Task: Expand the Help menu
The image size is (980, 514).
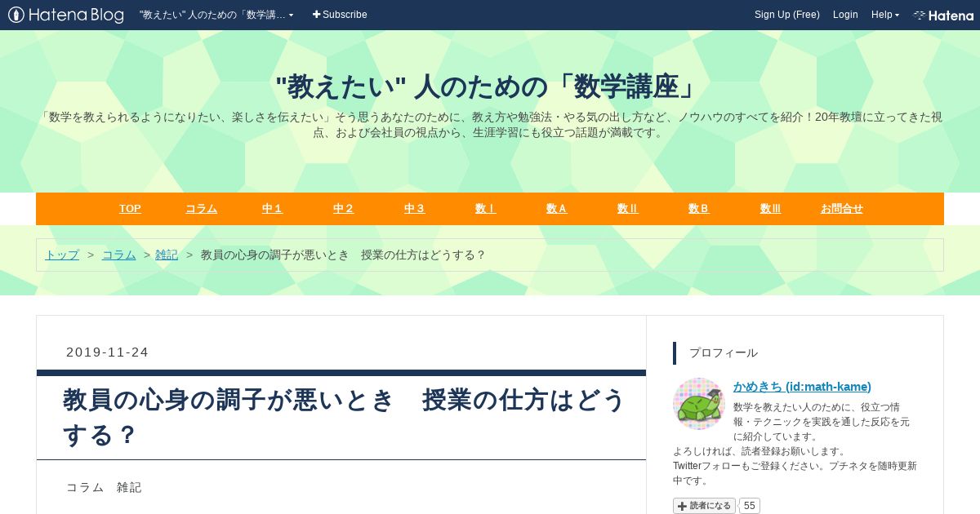Action: point(885,15)
